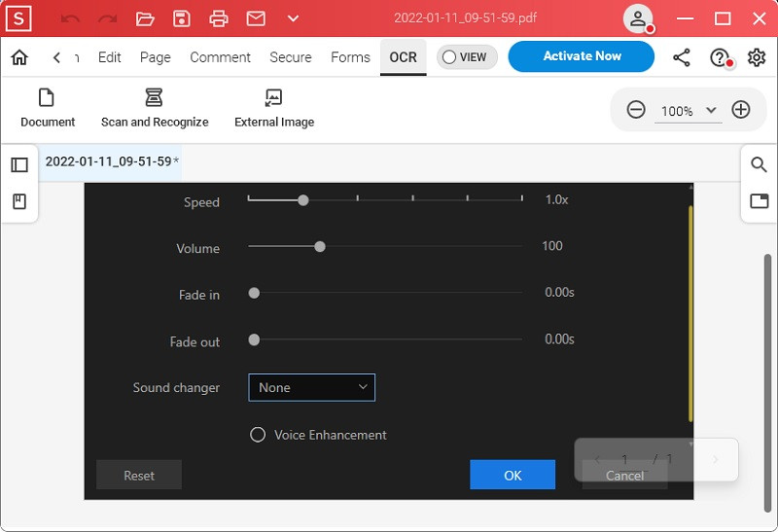Run OCR on Document
The height and width of the screenshot is (532, 778).
pyautogui.click(x=47, y=108)
